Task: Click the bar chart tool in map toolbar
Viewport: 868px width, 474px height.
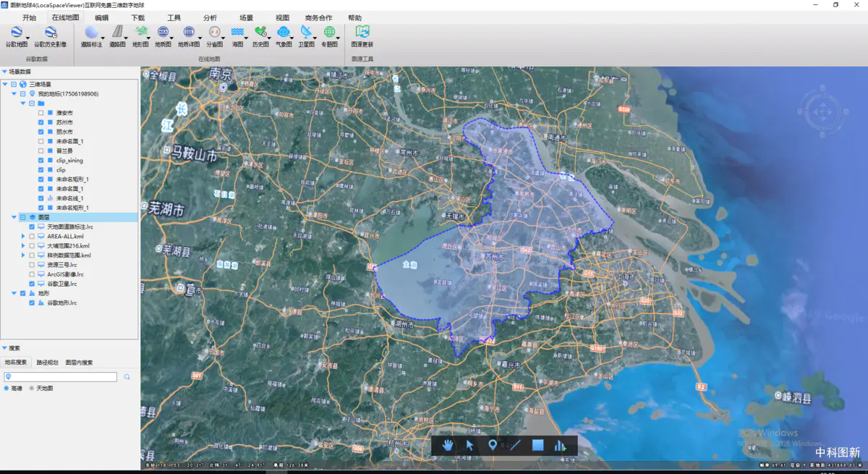Action: (561, 445)
